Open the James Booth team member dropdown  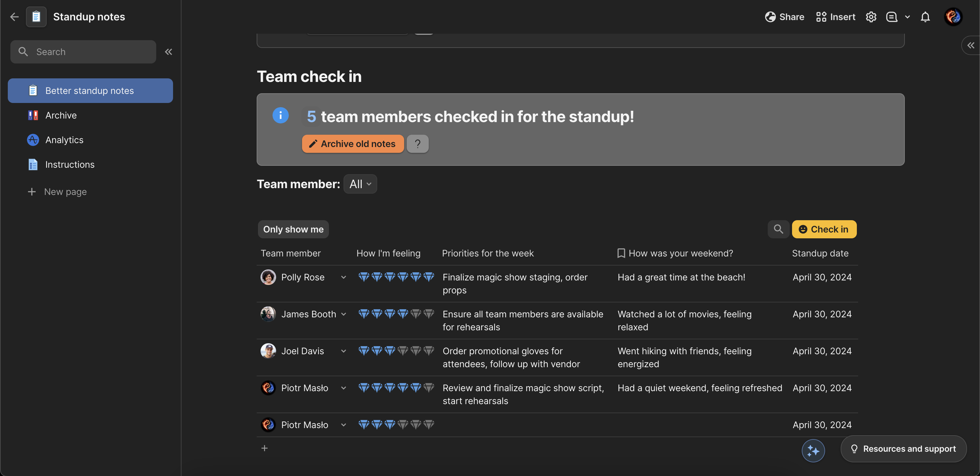pos(344,314)
